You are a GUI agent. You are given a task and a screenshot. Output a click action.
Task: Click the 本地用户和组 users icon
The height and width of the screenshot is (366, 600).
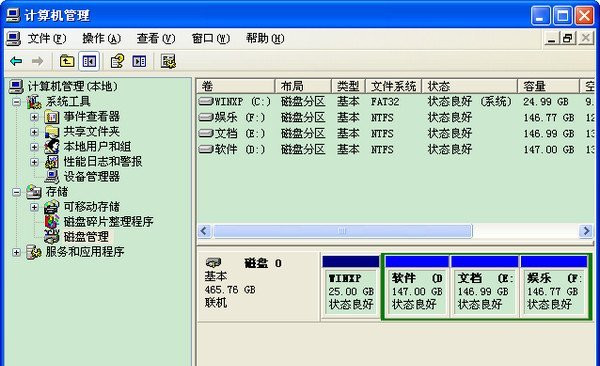pyautogui.click(x=52, y=147)
